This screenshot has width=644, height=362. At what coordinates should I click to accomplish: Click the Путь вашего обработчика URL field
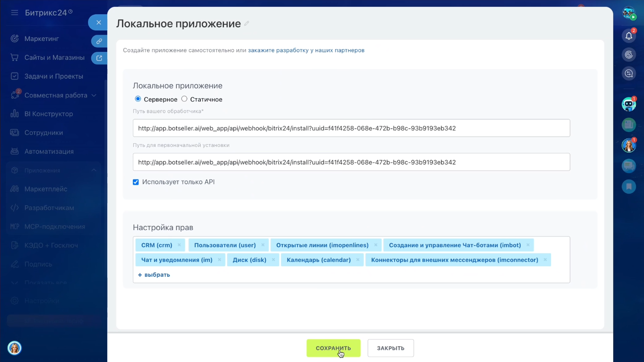click(351, 128)
